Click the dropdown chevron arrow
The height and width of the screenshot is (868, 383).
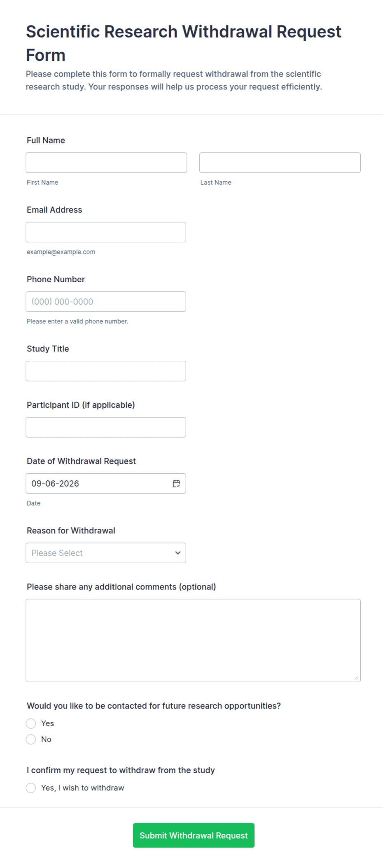(x=178, y=553)
